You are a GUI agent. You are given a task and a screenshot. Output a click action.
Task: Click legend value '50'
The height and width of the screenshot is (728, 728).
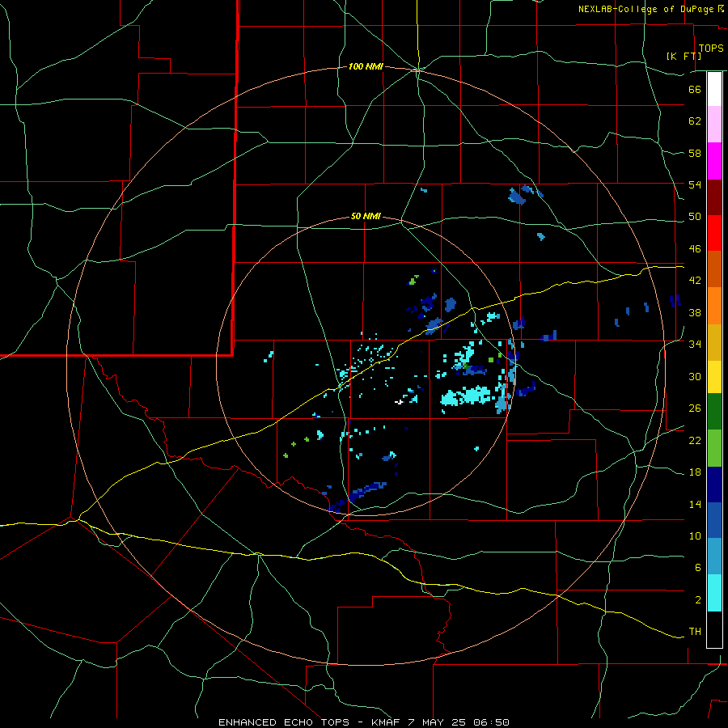point(695,217)
